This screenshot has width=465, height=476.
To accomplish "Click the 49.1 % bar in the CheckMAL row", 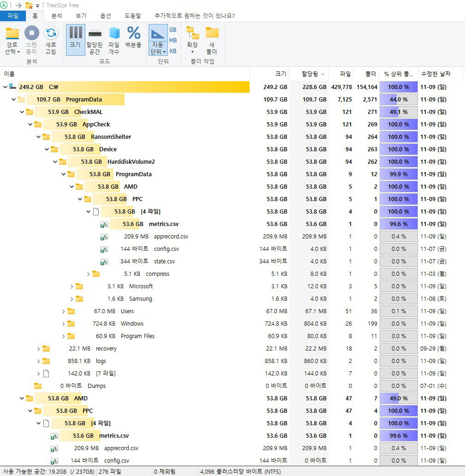I will 399,112.
